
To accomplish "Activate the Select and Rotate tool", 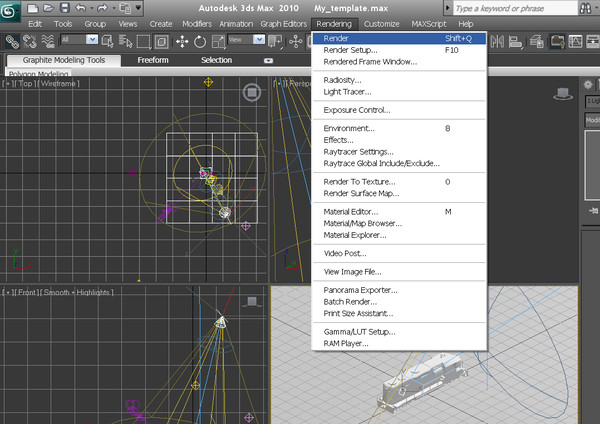I will (200, 41).
